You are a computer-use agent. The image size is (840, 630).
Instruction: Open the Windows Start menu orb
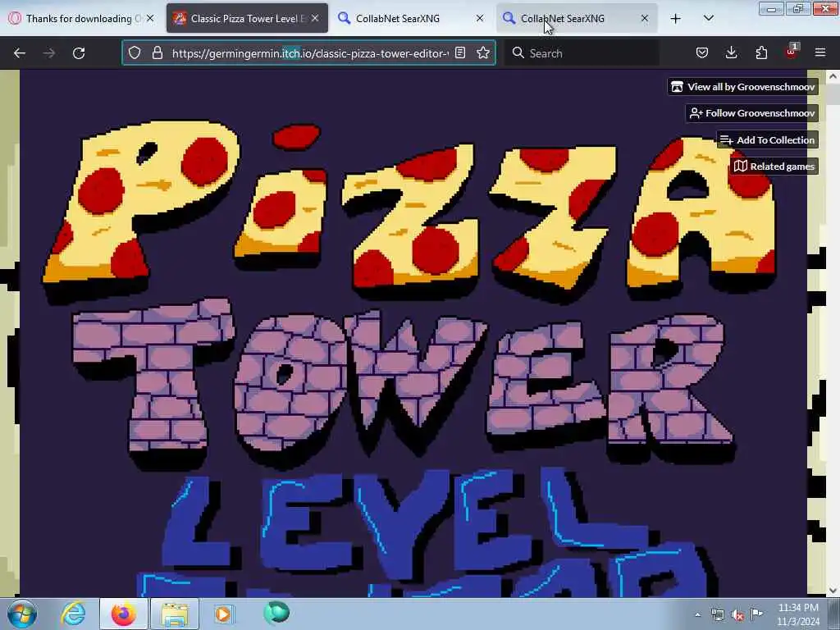[x=22, y=614]
